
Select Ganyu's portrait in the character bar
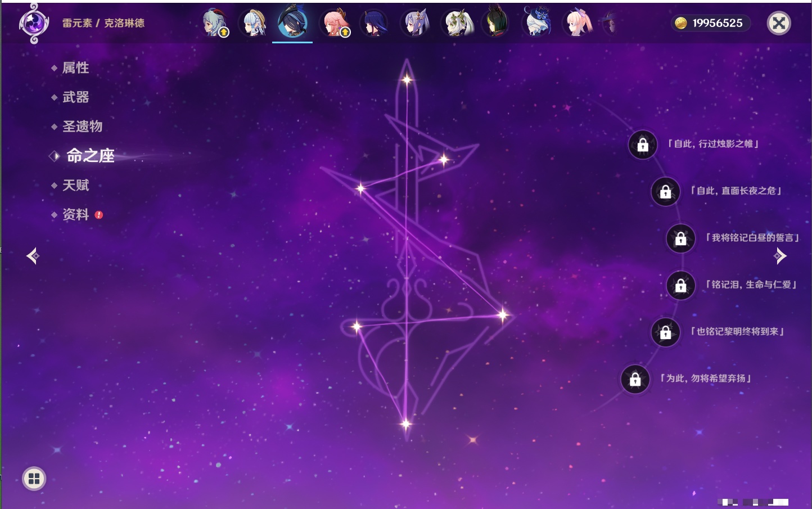215,23
